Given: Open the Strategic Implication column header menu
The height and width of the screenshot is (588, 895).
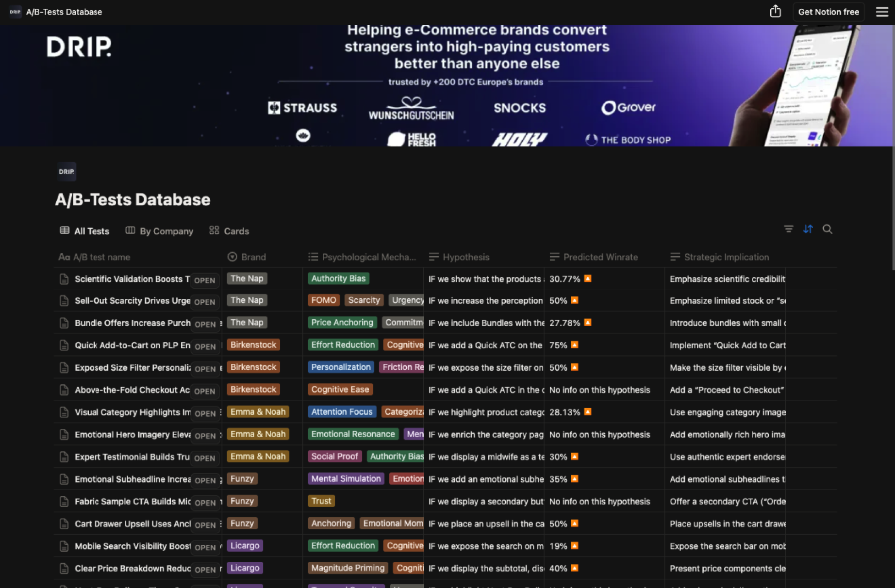Looking at the screenshot, I should [x=726, y=257].
